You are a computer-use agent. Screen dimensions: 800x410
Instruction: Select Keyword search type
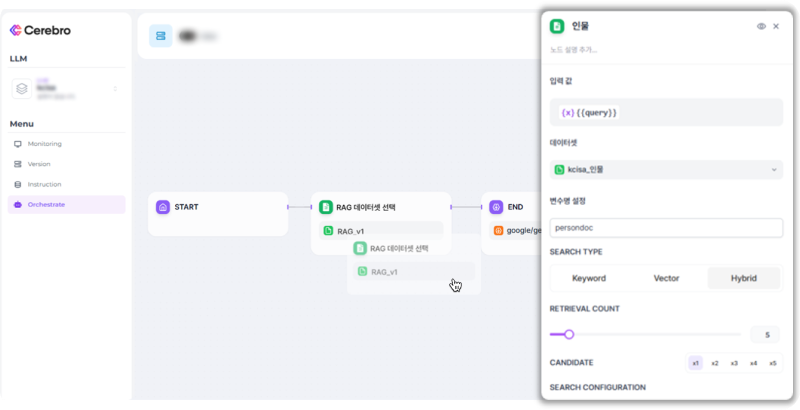tap(589, 278)
